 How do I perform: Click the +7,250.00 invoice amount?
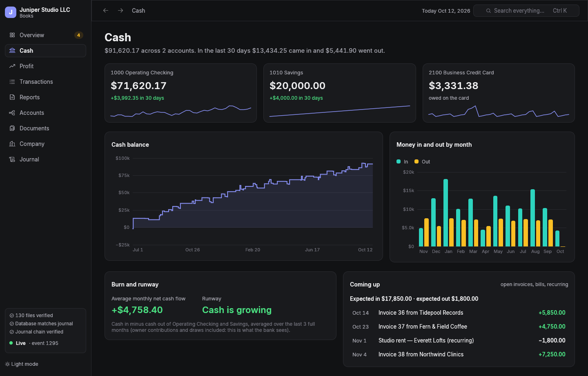(x=552, y=354)
